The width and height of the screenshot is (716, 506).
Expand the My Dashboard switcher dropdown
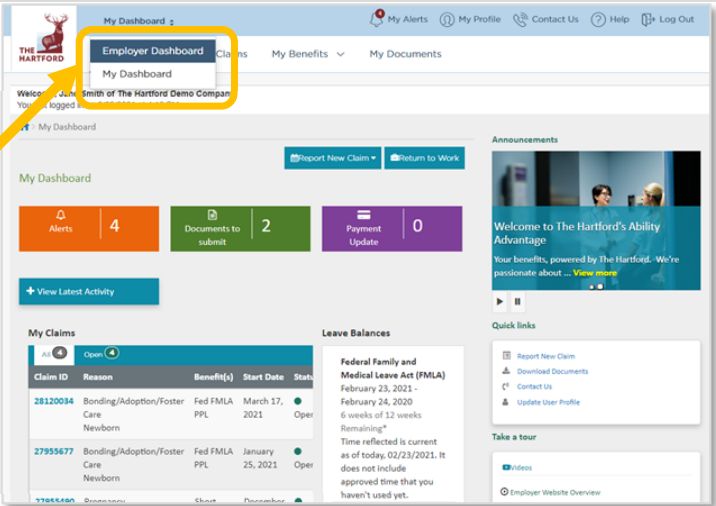pyautogui.click(x=139, y=21)
